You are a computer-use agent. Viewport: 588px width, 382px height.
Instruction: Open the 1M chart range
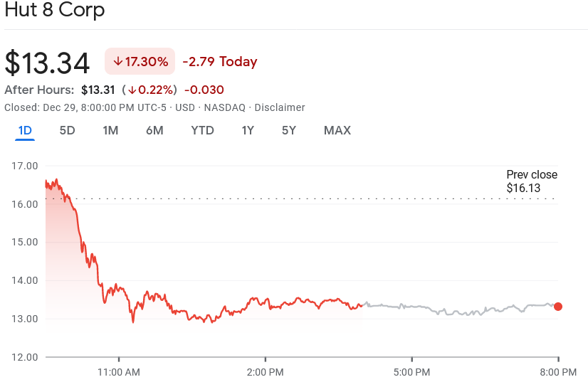[110, 130]
